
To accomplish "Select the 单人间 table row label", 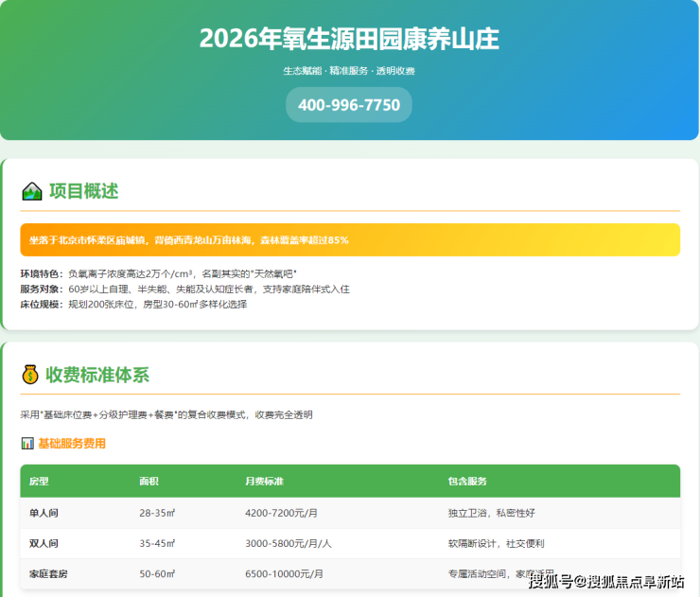I will pyautogui.click(x=44, y=513).
